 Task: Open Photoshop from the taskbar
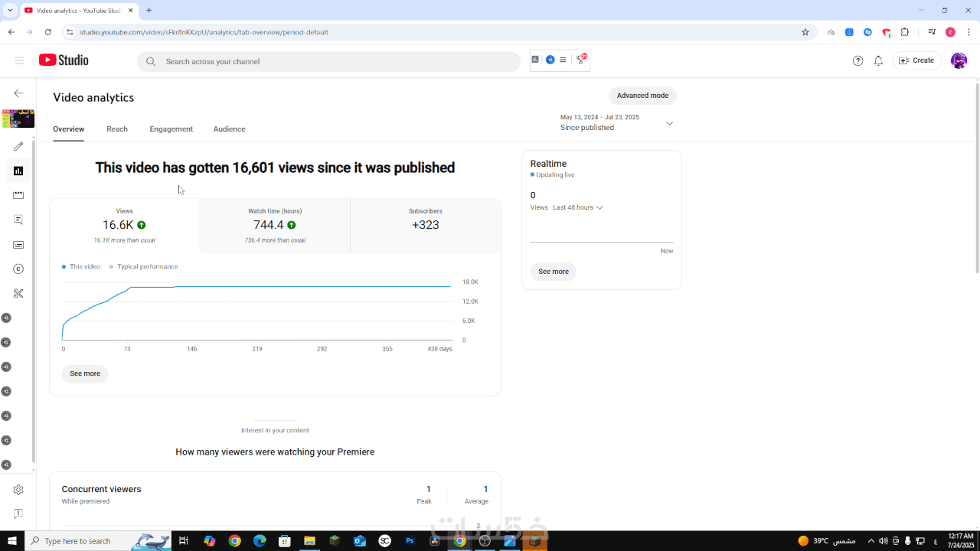click(x=410, y=541)
